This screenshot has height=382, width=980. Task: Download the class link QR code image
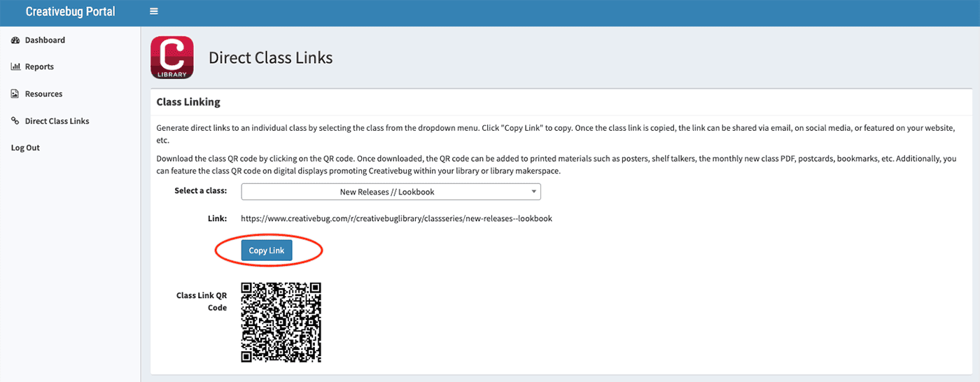pos(281,322)
